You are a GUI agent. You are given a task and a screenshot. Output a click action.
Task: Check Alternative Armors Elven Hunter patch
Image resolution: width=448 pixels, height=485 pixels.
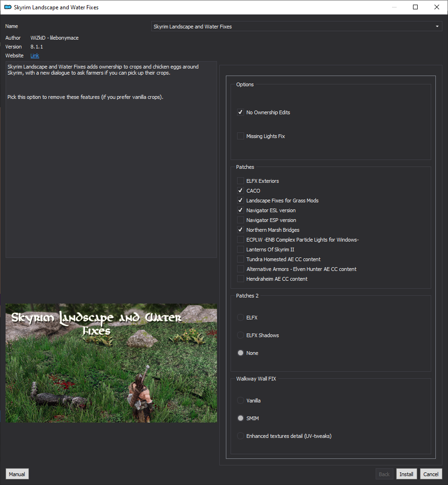[240, 269]
